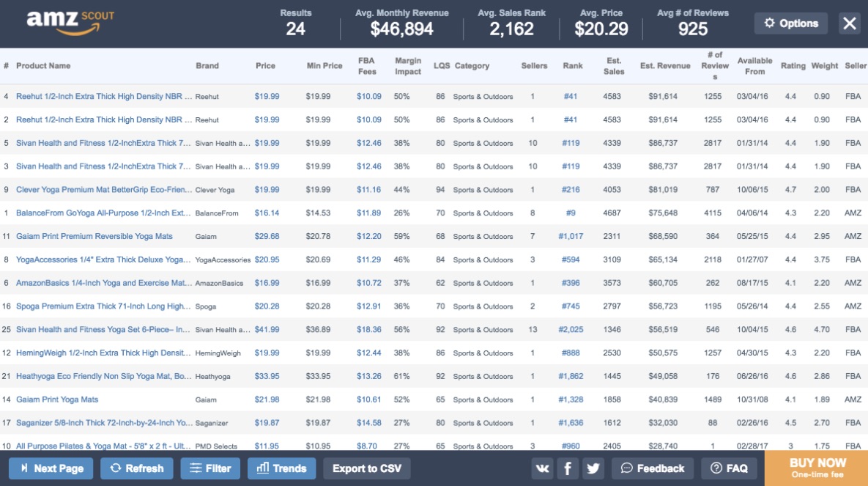
Task: Click the #594 rank link
Action: [571, 259]
